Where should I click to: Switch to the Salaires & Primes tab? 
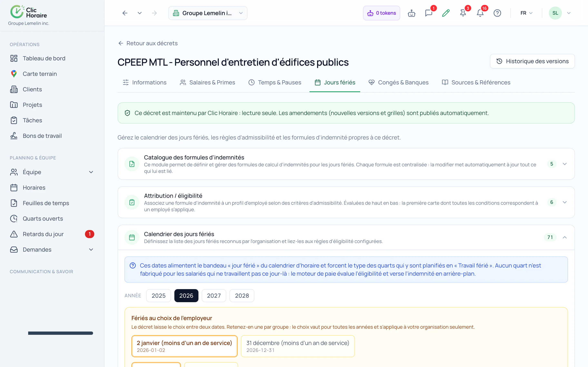207,83
